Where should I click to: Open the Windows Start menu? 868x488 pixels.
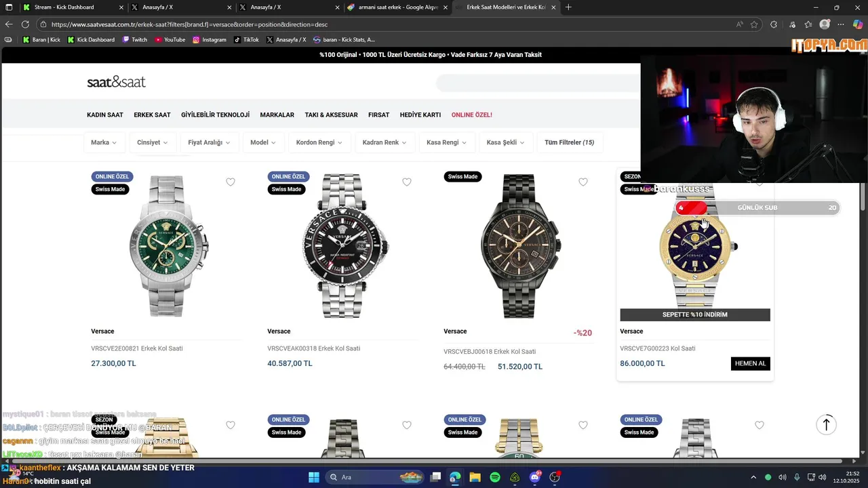(313, 477)
